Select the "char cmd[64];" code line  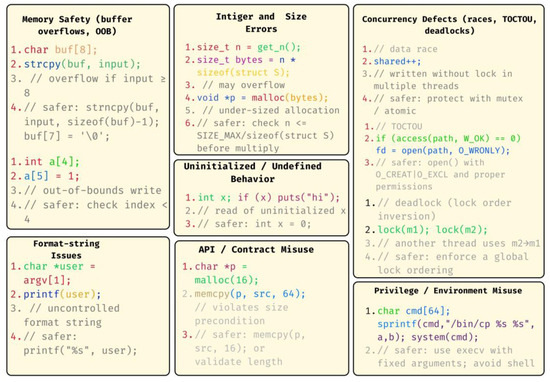[x=414, y=311]
